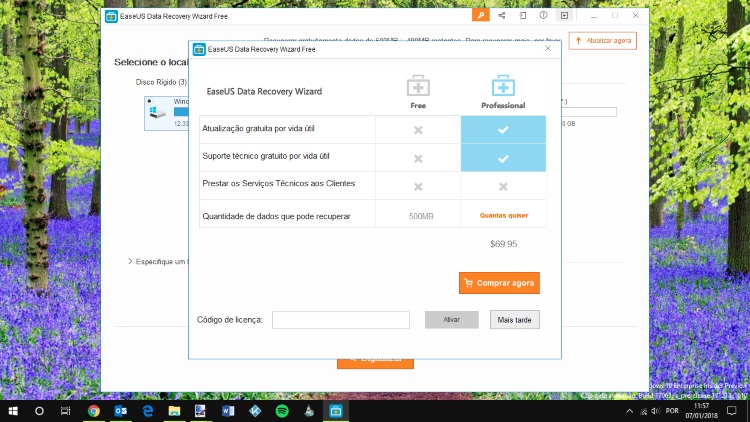
Task: Open Google Chrome from the taskbar
Action: click(x=93, y=411)
